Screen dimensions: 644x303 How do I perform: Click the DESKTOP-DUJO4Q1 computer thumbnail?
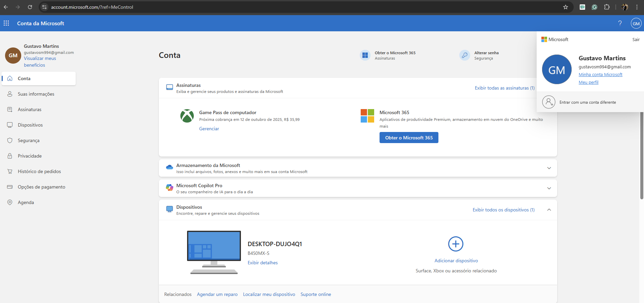pyautogui.click(x=214, y=252)
